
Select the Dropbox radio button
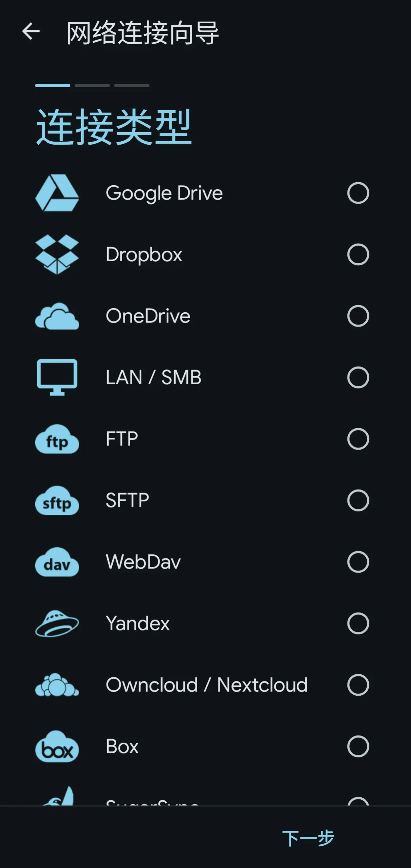point(358,255)
